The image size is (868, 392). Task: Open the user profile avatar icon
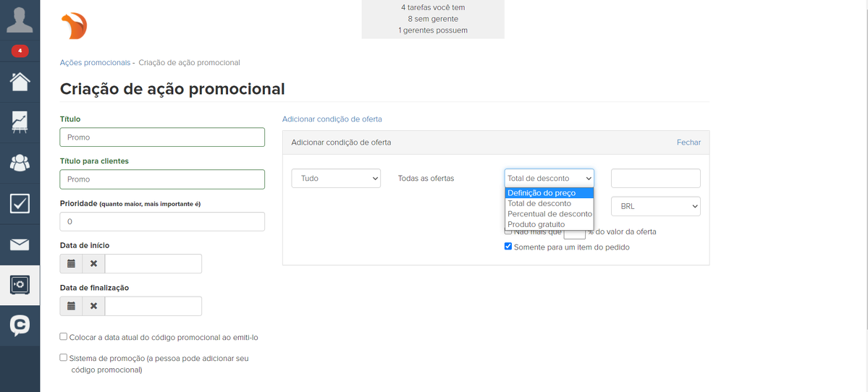tap(20, 20)
